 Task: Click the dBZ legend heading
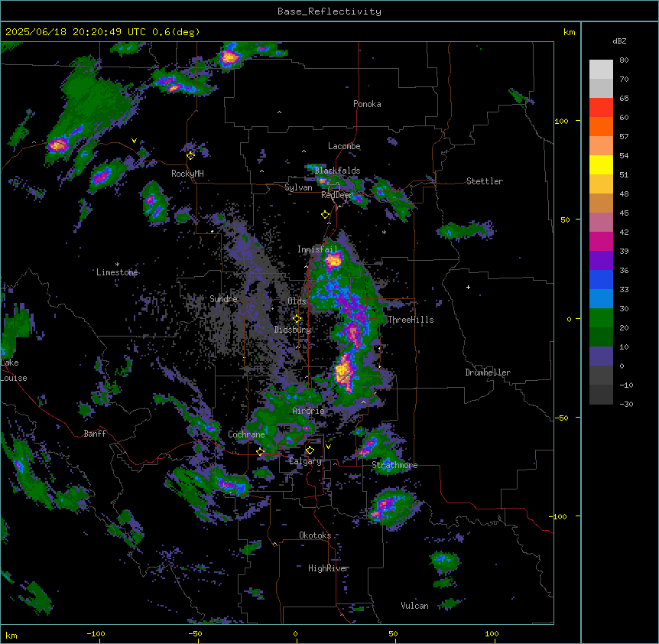(x=619, y=41)
